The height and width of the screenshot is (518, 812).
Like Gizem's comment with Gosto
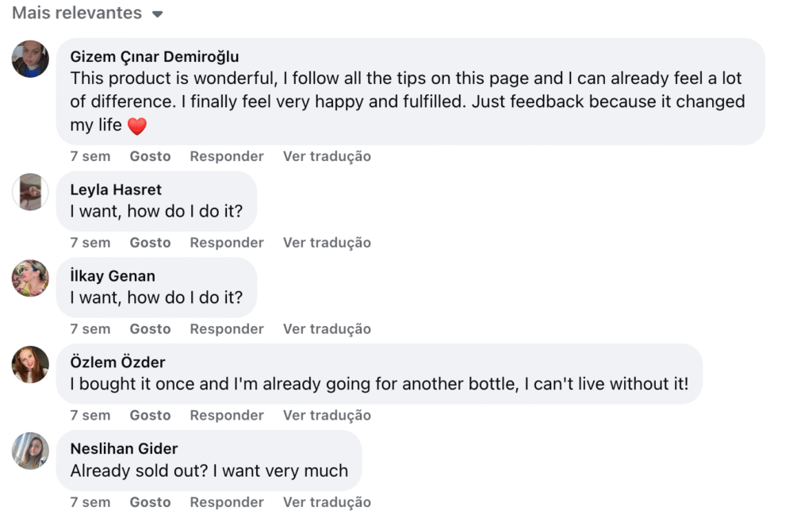click(x=150, y=156)
